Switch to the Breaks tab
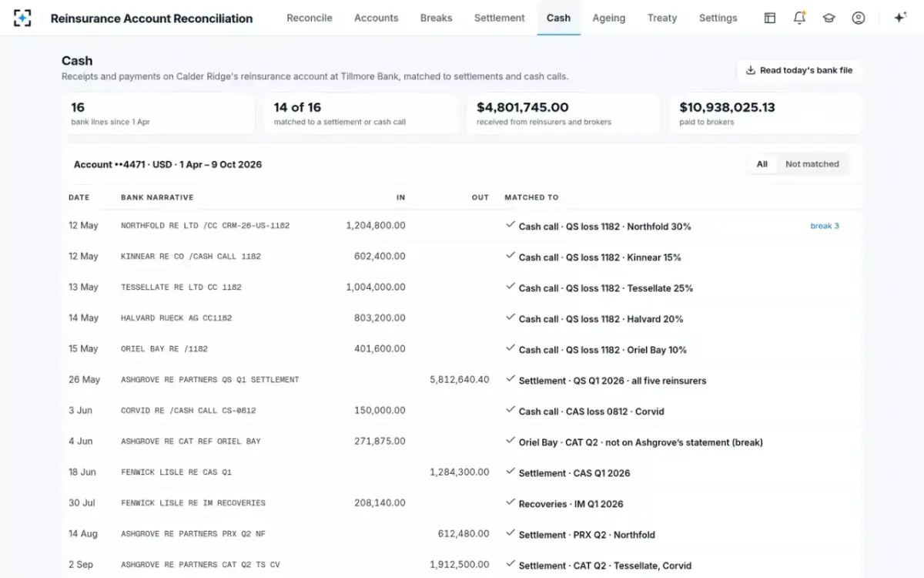The height and width of the screenshot is (578, 924). 437,18
